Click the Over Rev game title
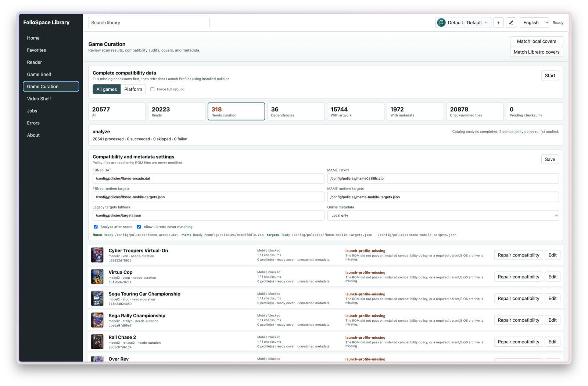The image size is (588, 386). point(118,359)
